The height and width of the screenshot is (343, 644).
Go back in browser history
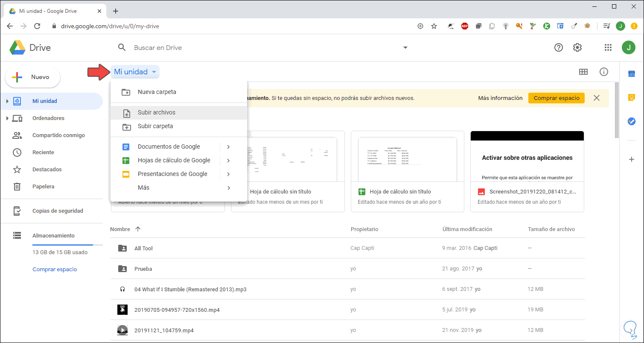(10, 26)
